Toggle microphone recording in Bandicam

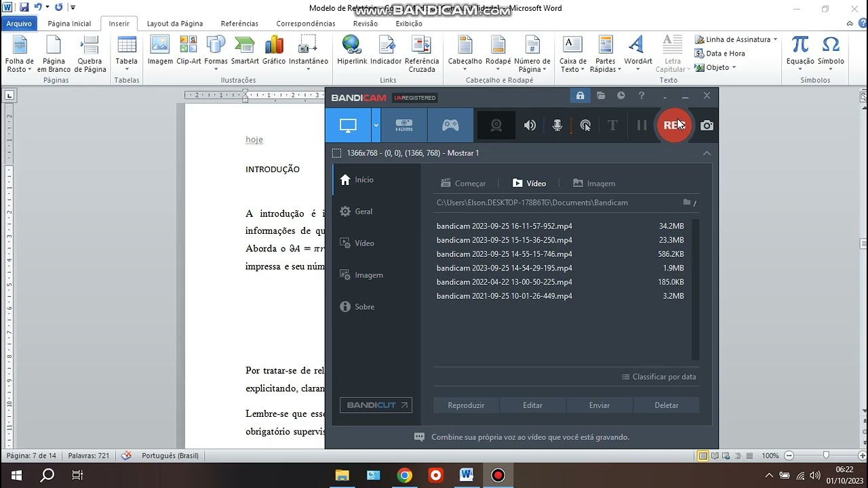point(557,125)
